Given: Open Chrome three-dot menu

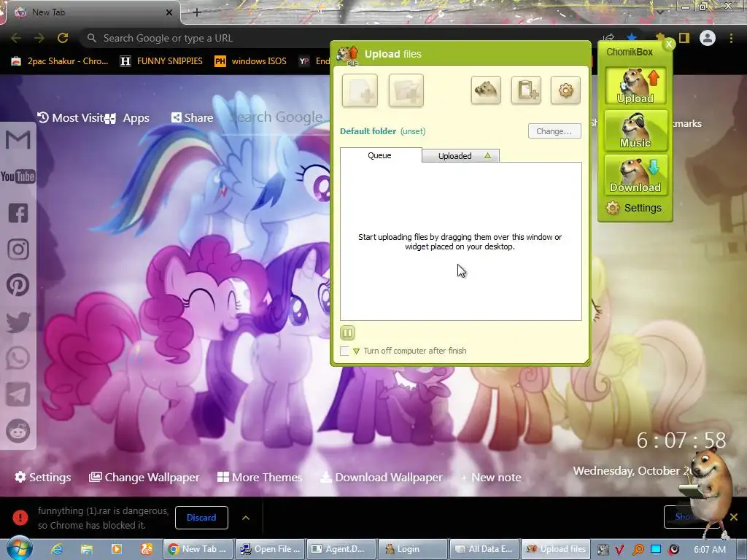Looking at the screenshot, I should pyautogui.click(x=731, y=38).
